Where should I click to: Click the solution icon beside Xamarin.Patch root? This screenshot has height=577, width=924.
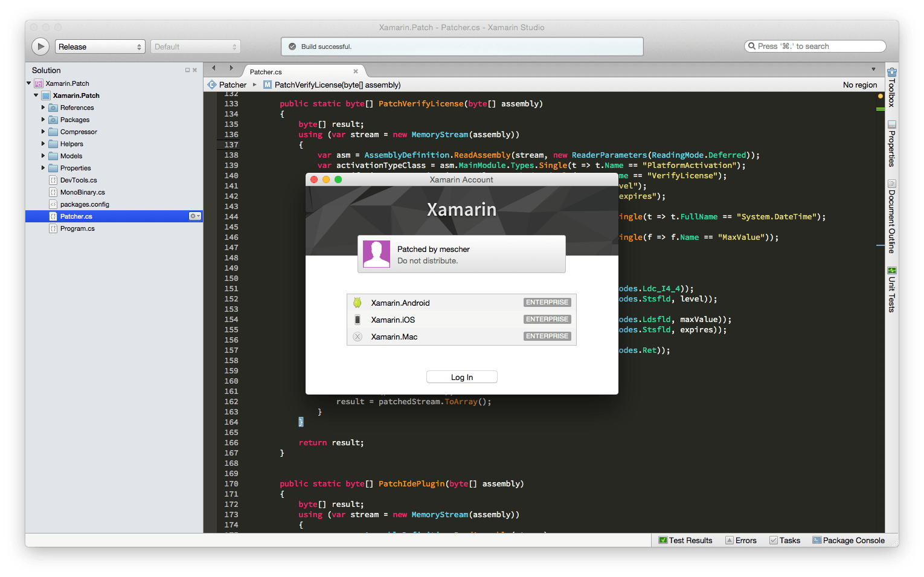tap(39, 83)
